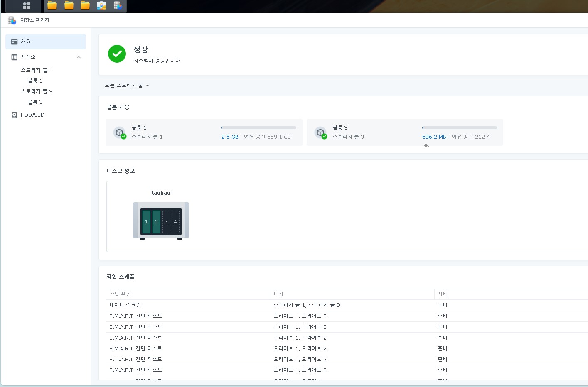Screen dimensions: 588x387
Task: Open the leftmost folder icon in the taskbar
Action: coord(52,5)
